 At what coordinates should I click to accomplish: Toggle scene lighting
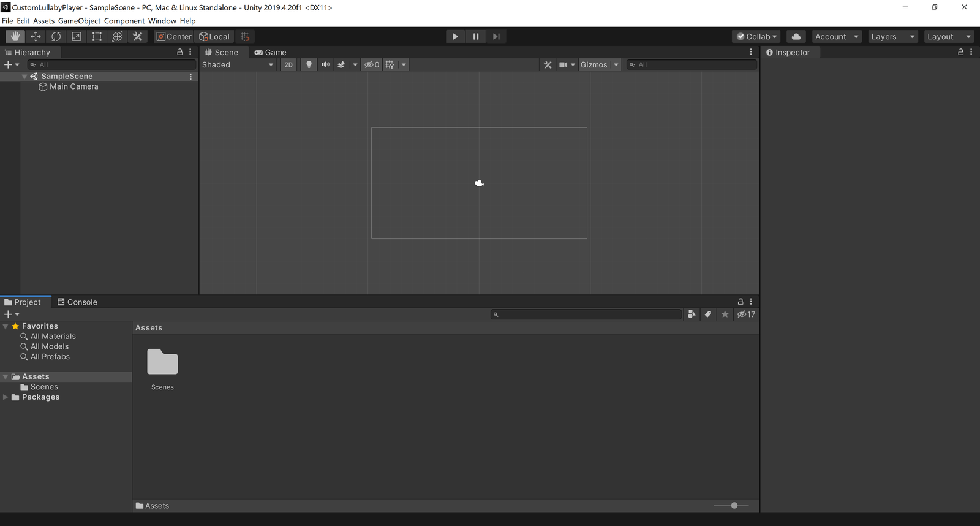309,65
